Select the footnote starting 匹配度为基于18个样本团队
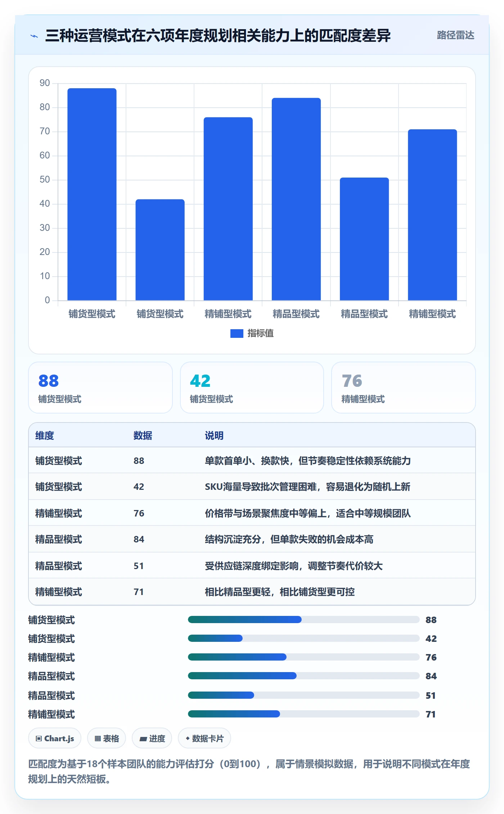504x814 pixels. 249,771
